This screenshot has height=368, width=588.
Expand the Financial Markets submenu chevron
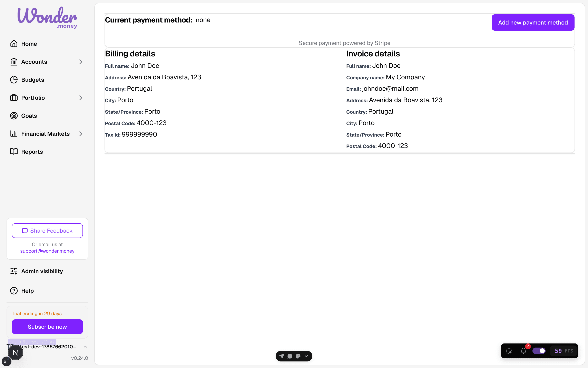tap(81, 134)
